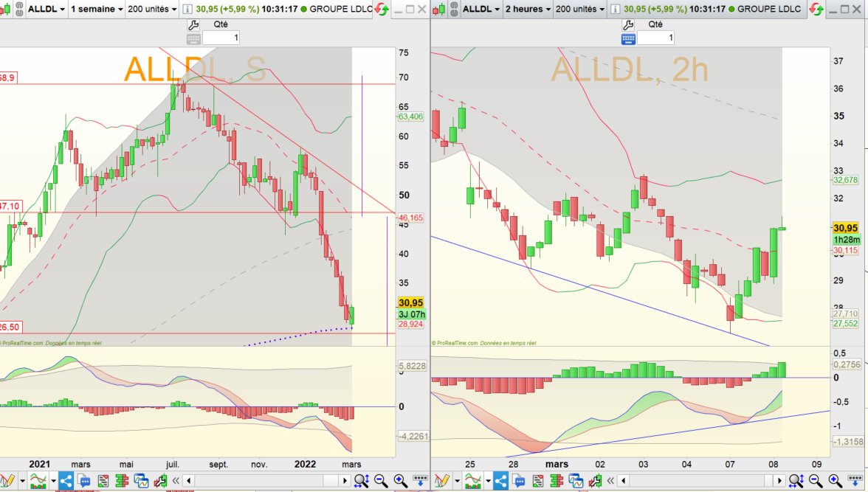Zoom in on the 2h chart

(836, 480)
